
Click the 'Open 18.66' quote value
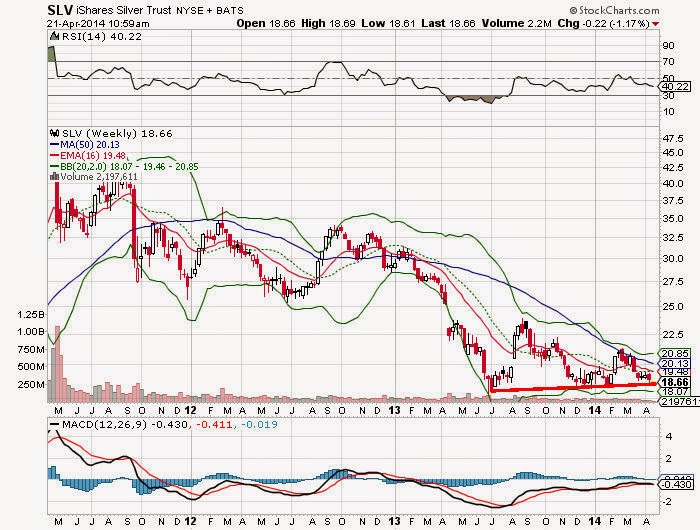click(x=266, y=24)
